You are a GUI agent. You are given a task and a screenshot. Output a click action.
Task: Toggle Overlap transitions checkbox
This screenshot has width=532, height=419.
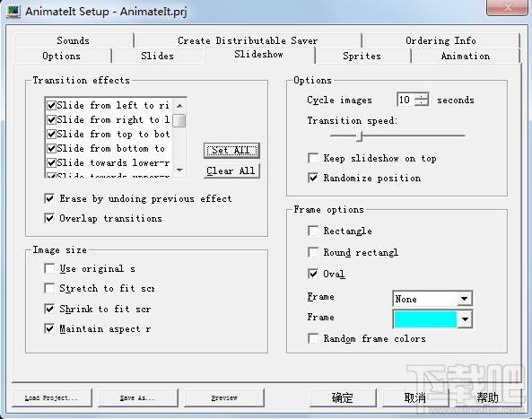pyautogui.click(x=49, y=218)
